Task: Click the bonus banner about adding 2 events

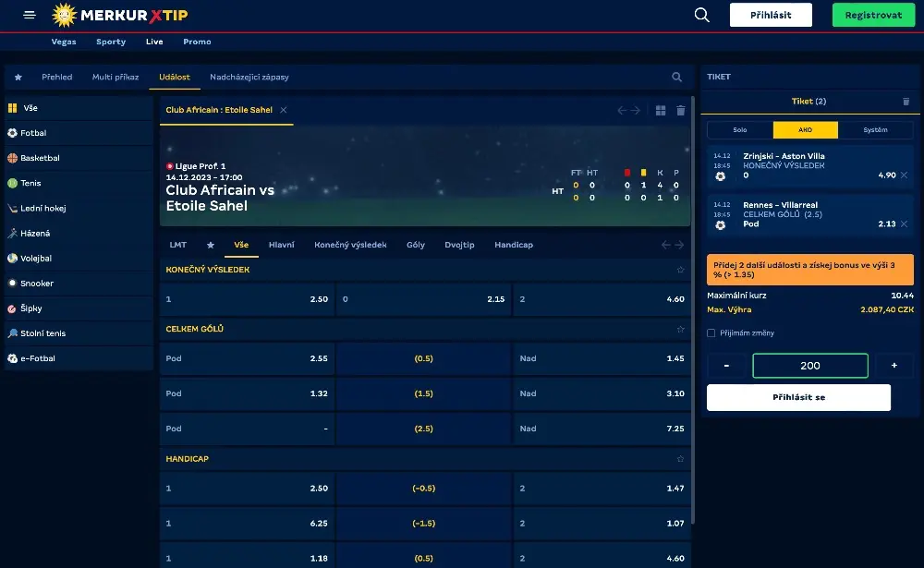Action: click(810, 270)
